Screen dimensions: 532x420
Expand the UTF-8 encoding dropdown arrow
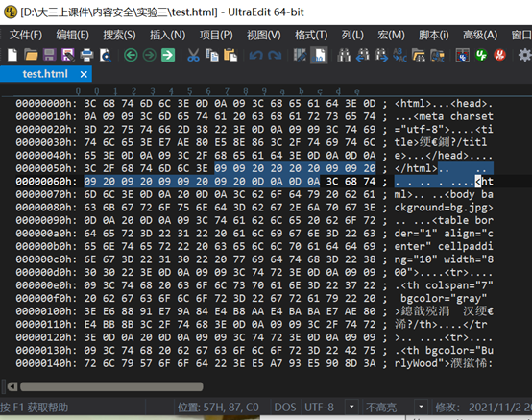click(351, 407)
